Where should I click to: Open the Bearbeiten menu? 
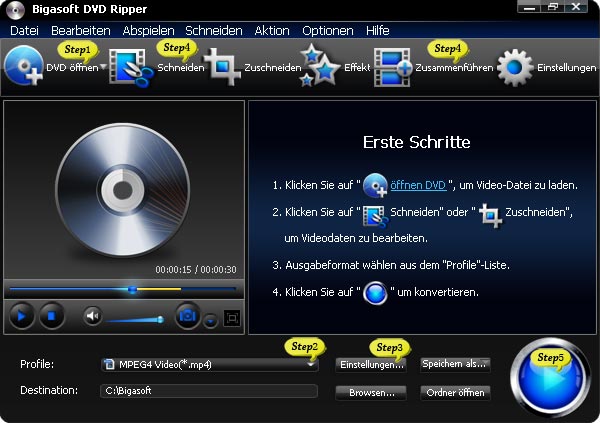[81, 31]
